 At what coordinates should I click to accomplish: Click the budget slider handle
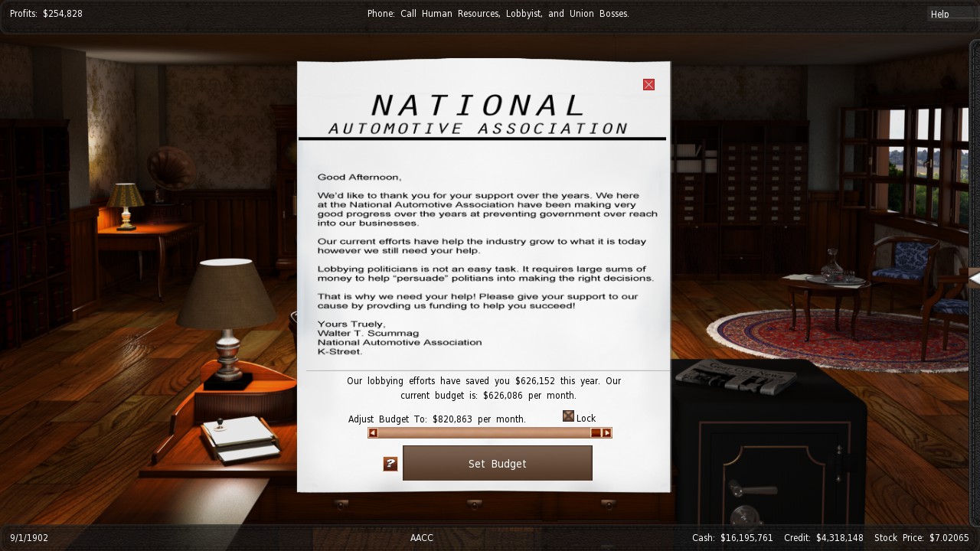click(596, 433)
